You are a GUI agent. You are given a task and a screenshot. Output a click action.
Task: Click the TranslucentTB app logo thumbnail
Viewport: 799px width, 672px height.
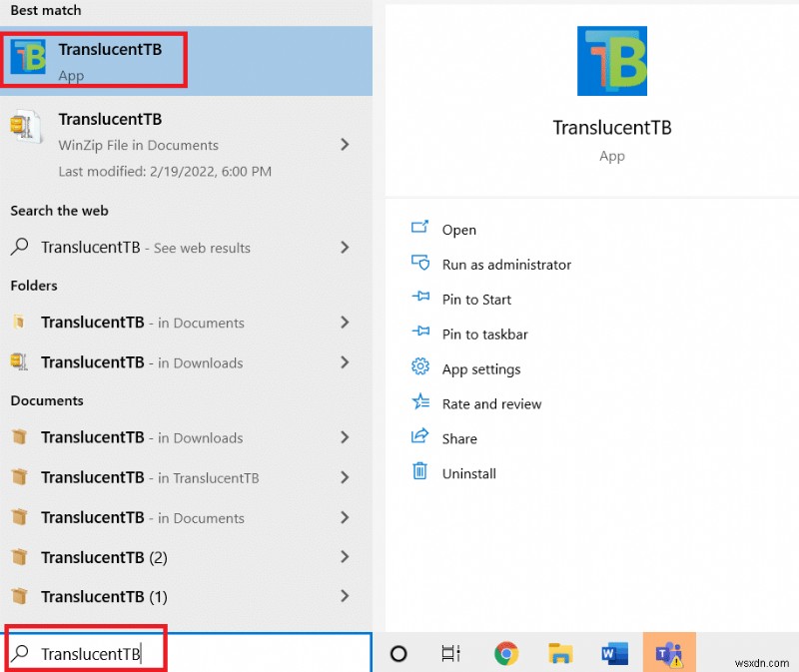pos(612,60)
